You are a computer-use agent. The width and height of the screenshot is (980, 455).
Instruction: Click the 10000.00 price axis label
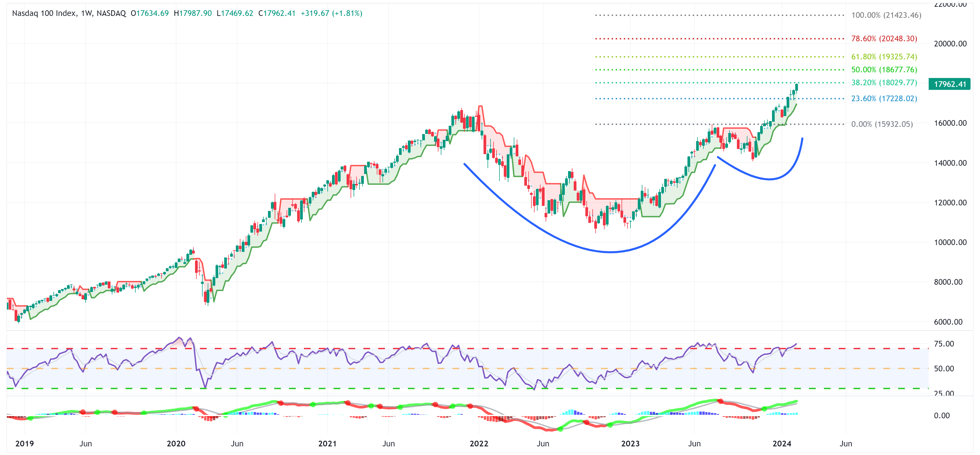[950, 242]
